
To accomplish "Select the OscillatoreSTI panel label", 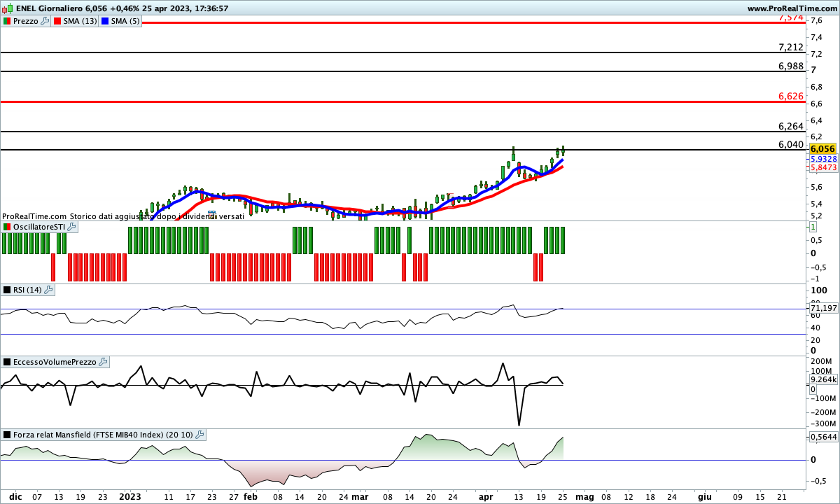I will pyautogui.click(x=40, y=227).
